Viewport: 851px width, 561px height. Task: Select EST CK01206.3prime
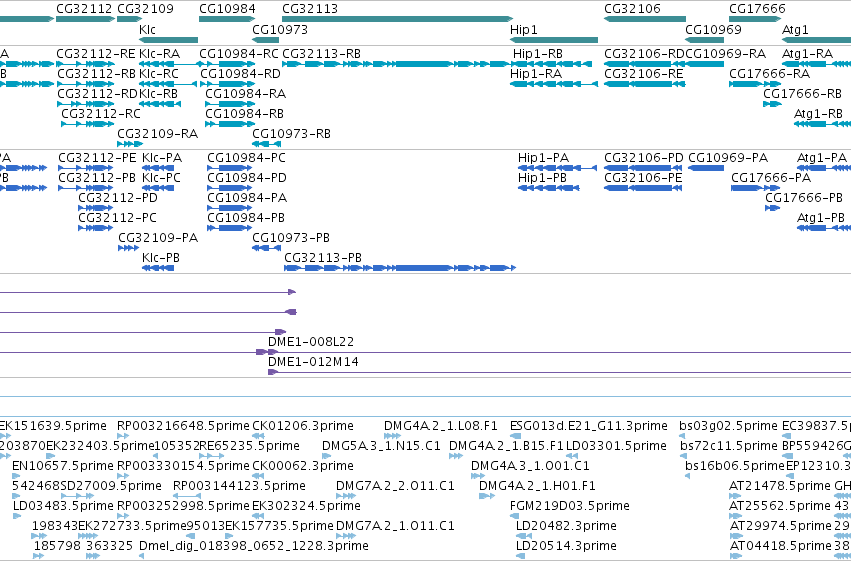[x=303, y=426]
